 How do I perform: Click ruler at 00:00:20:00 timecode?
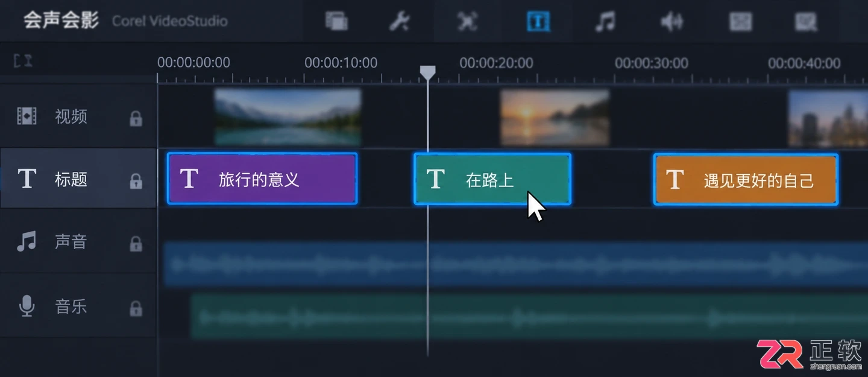pyautogui.click(x=496, y=63)
